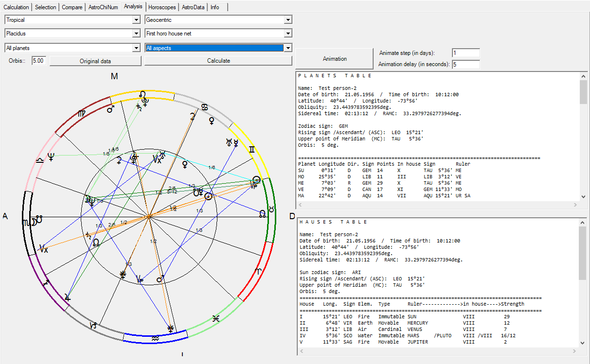Click the Virgo glyph by the brown arc

coord(81,113)
